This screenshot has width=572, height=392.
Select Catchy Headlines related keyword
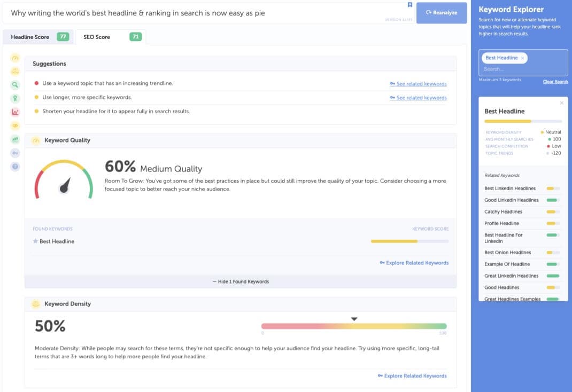point(503,212)
